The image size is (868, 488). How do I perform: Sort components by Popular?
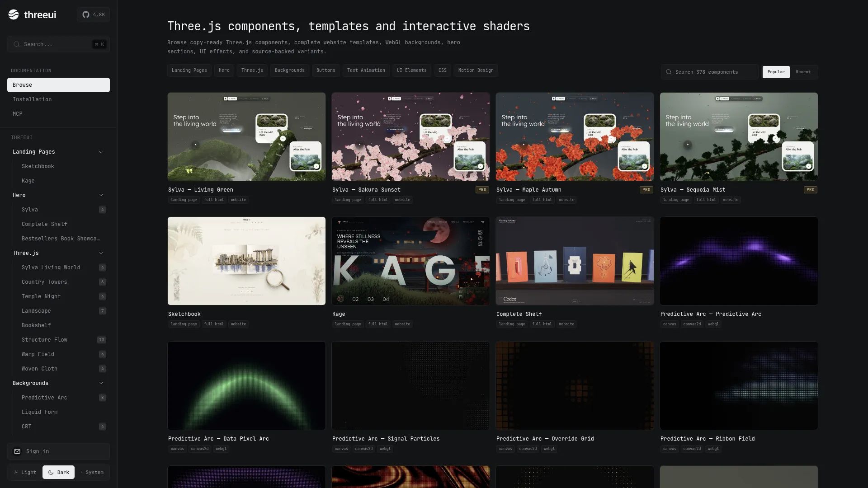[776, 72]
